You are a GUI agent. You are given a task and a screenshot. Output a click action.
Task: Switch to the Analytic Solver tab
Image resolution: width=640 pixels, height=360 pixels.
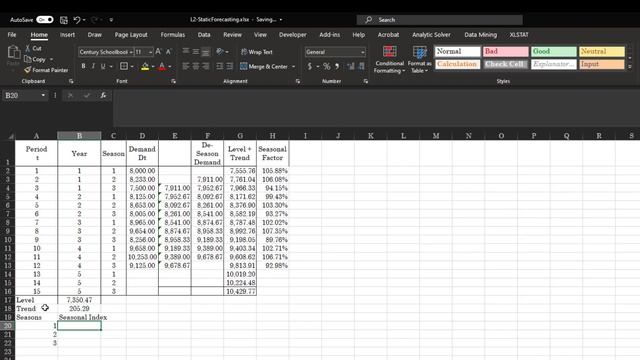(x=431, y=35)
